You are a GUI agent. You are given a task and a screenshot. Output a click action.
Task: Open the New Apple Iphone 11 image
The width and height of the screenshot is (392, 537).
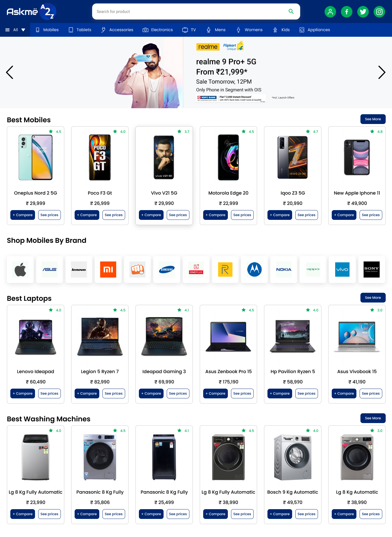[357, 158]
